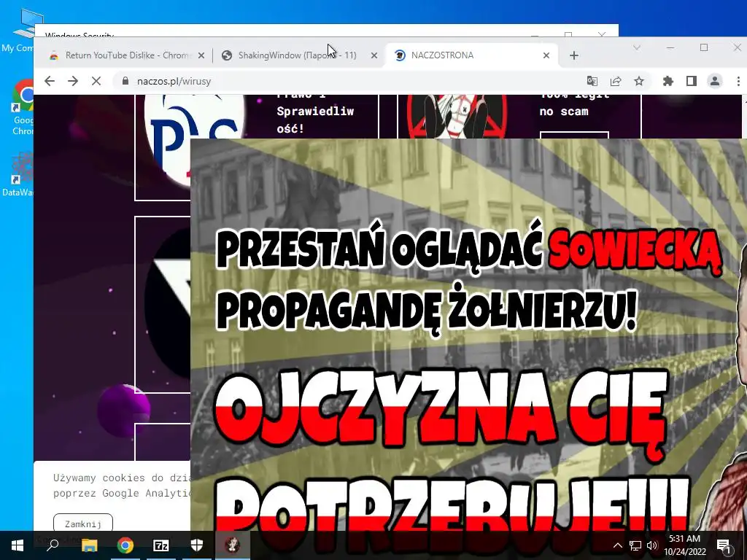The width and height of the screenshot is (747, 560).
Task: Show hidden system tray icons
Action: (617, 545)
